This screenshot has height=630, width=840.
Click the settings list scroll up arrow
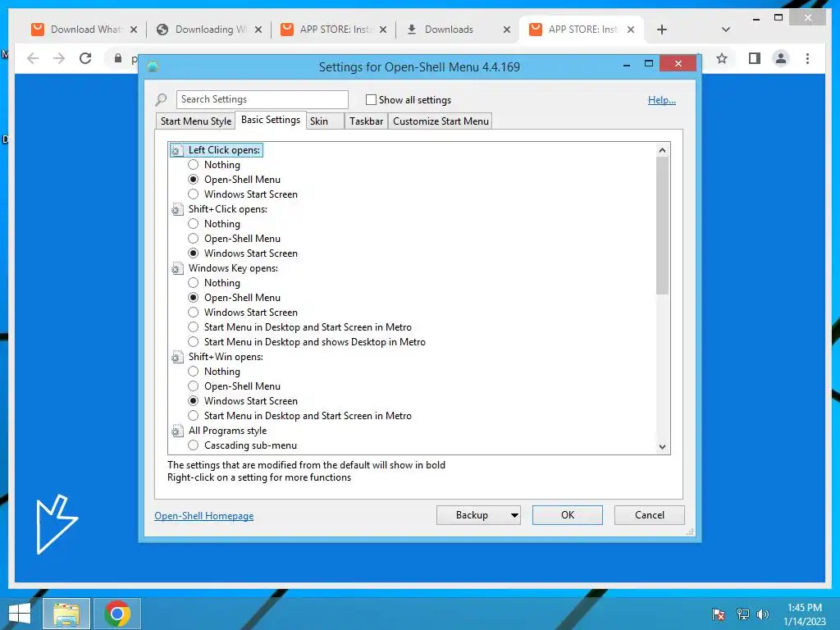point(663,151)
